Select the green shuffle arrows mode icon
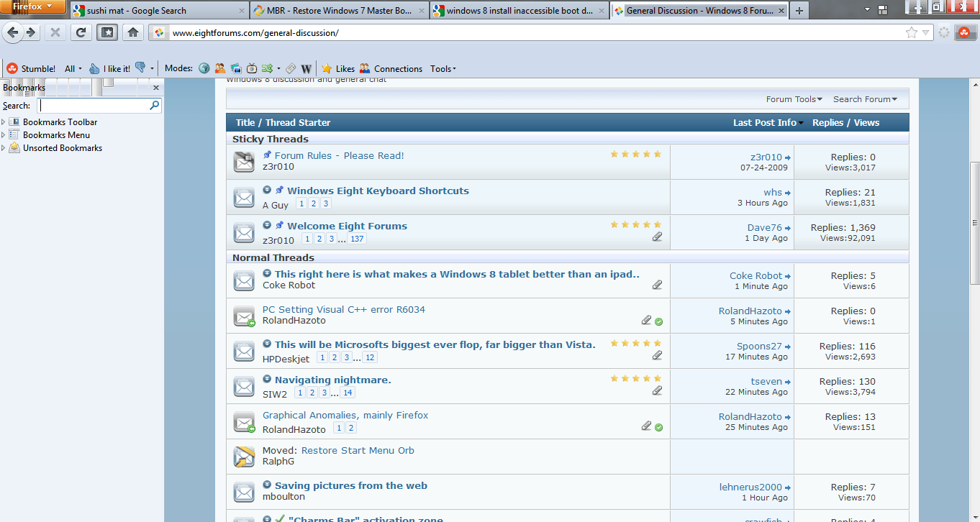Image resolution: width=980 pixels, height=522 pixels. pos(267,68)
